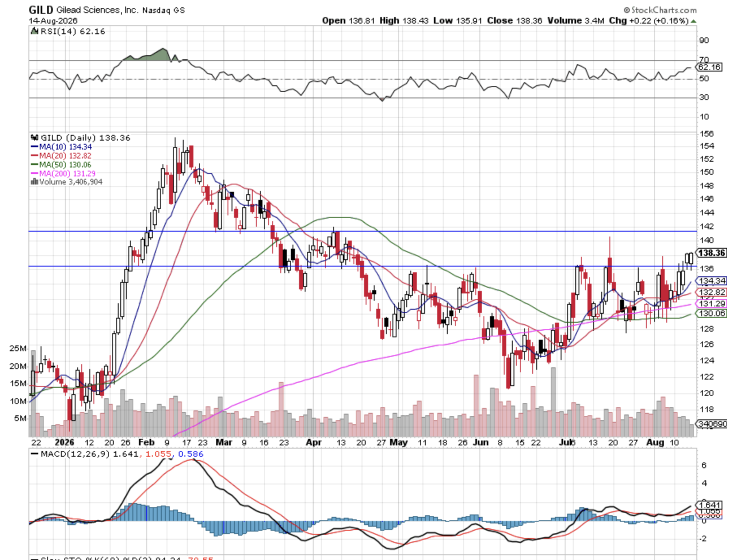Screen dimensions: 737x560
Task: Click the MACD(12,26,9) indicator label
Action: 75,454
